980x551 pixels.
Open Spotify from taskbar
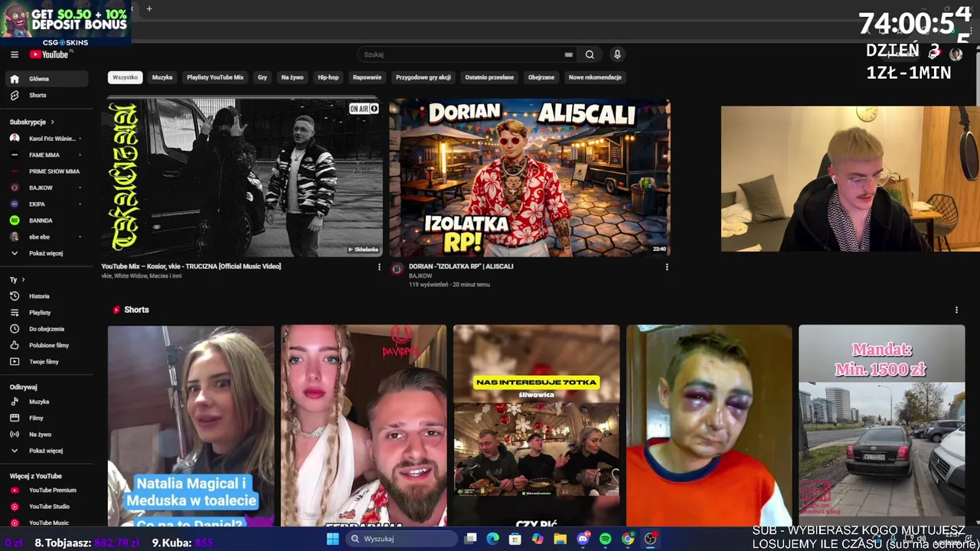(605, 539)
